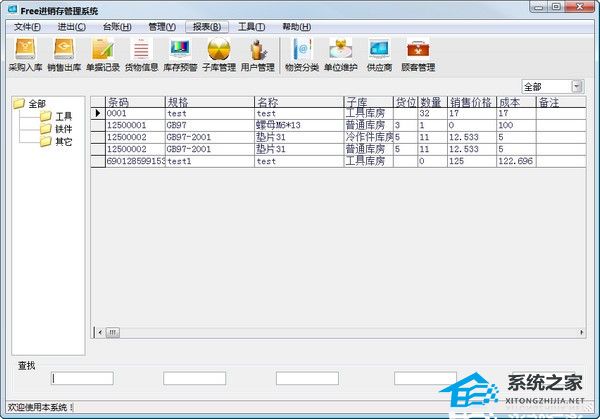Sort by the 数量 column header
The width and height of the screenshot is (600, 419).
(x=432, y=102)
